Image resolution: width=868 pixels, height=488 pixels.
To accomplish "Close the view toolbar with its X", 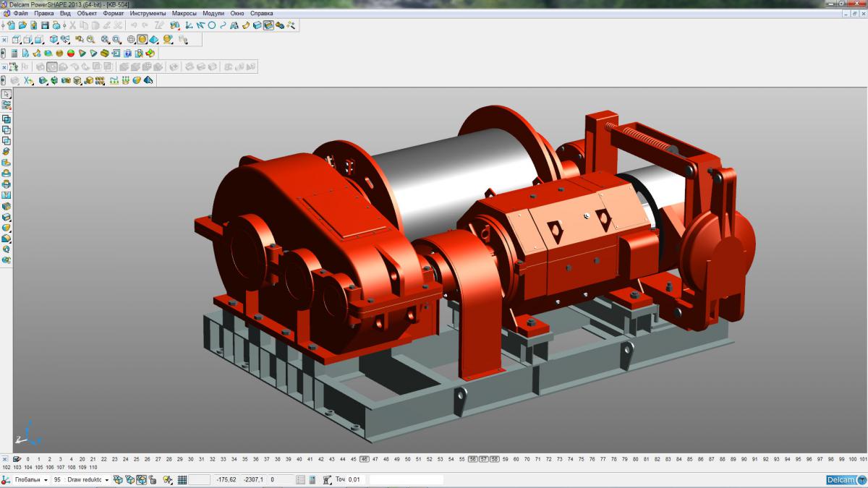I will [4, 40].
